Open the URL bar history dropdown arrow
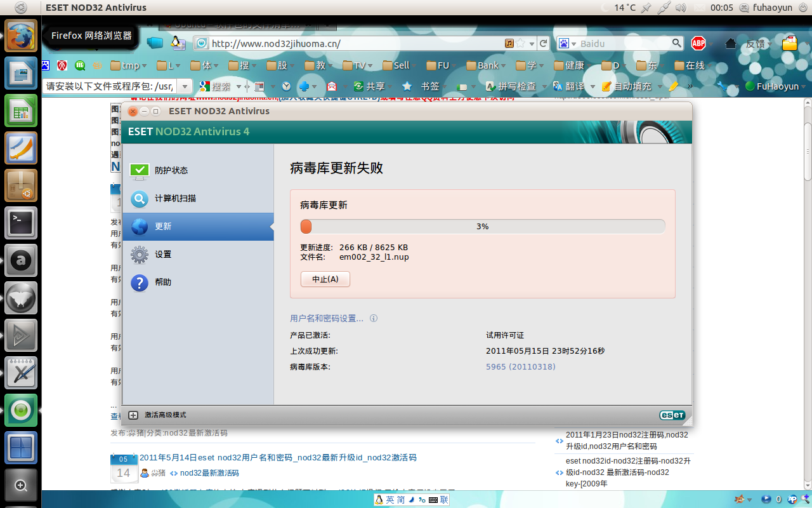Screen dimensions: 812x508 (531, 44)
